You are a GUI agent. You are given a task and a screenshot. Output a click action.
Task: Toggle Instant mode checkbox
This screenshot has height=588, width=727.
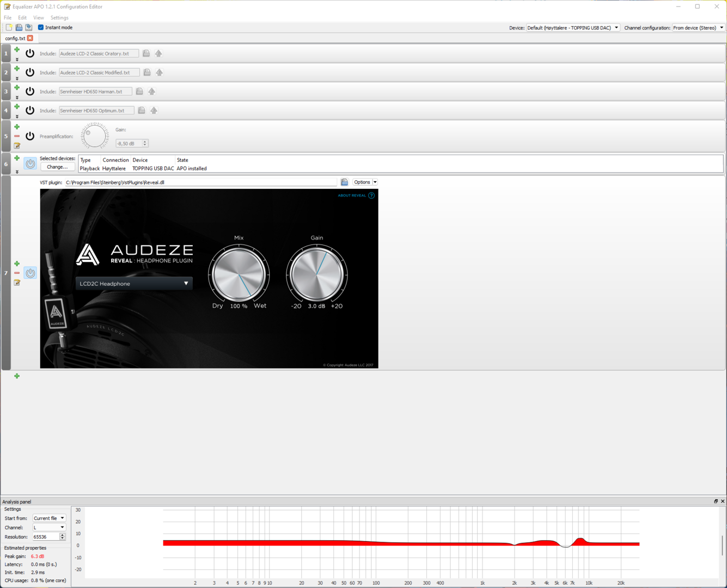(x=41, y=27)
